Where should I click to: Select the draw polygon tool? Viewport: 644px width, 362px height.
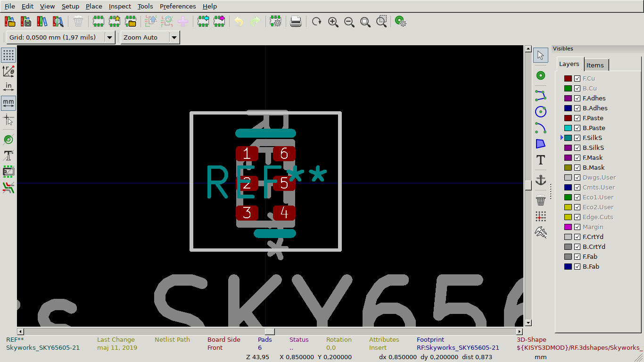[541, 144]
